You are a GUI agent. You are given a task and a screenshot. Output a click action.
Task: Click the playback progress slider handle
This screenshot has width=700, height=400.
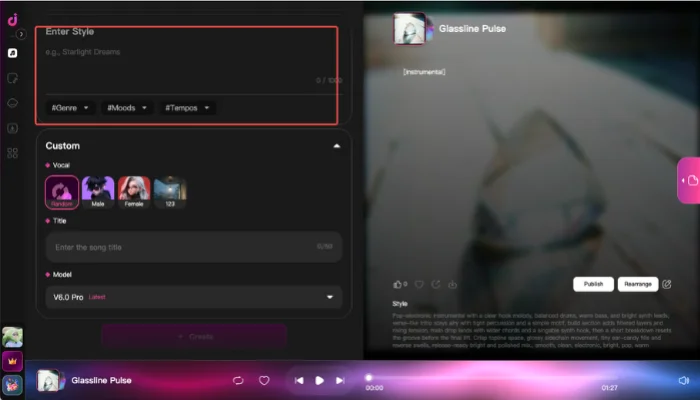(x=368, y=378)
